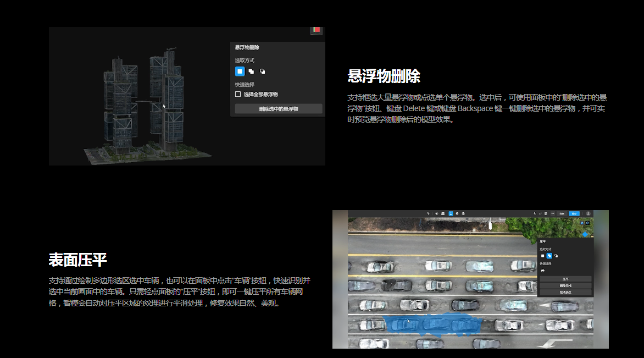
Task: Click the red-green icon above 悬浮物删除 panel
Action: 316,30
